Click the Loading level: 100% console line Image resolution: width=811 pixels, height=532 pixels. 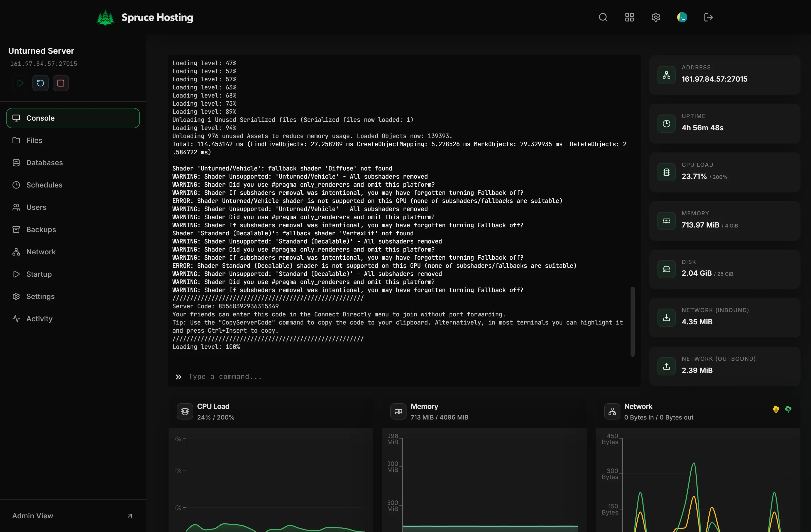click(x=206, y=347)
